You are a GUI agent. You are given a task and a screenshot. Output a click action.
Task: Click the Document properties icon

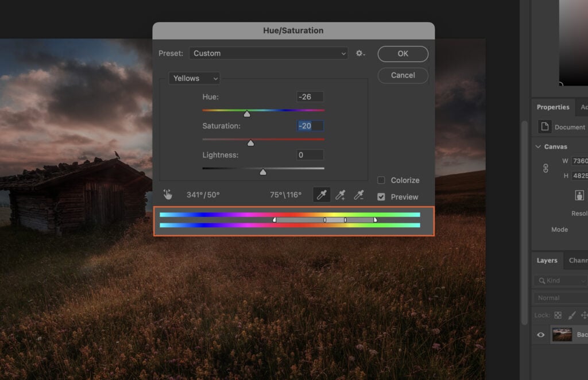[x=546, y=127]
